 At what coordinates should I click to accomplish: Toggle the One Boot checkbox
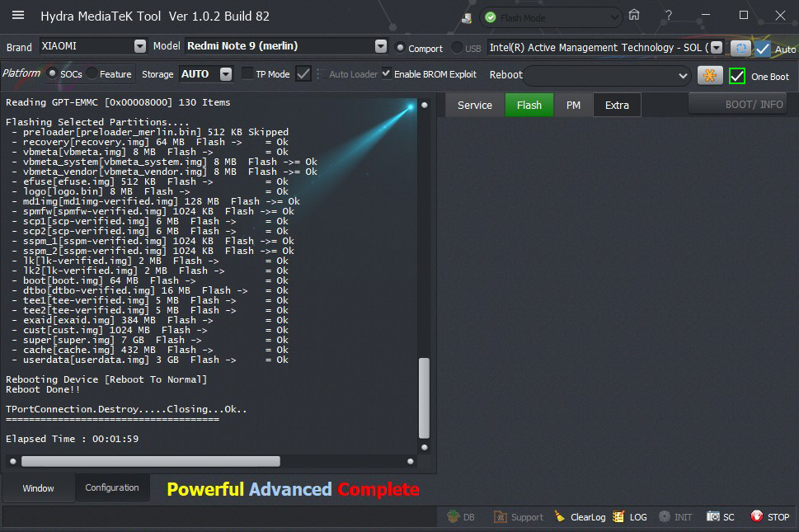click(737, 76)
